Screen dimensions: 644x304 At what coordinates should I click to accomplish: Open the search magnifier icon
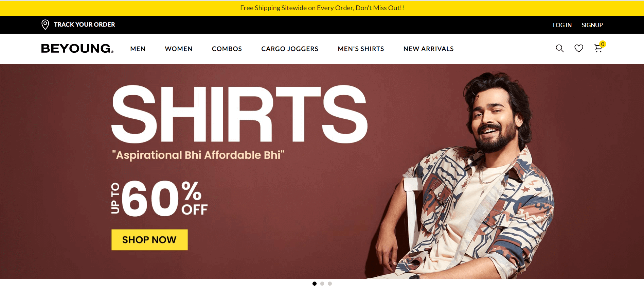coord(560,49)
